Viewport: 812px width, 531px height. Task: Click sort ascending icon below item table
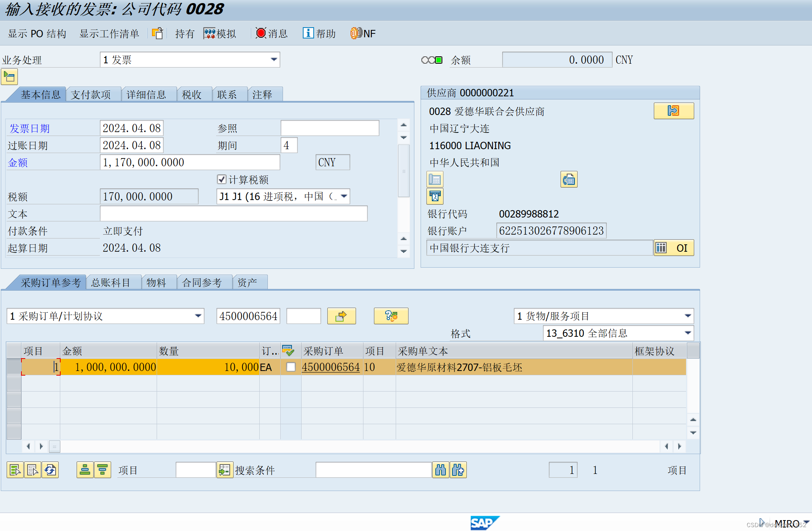point(85,470)
